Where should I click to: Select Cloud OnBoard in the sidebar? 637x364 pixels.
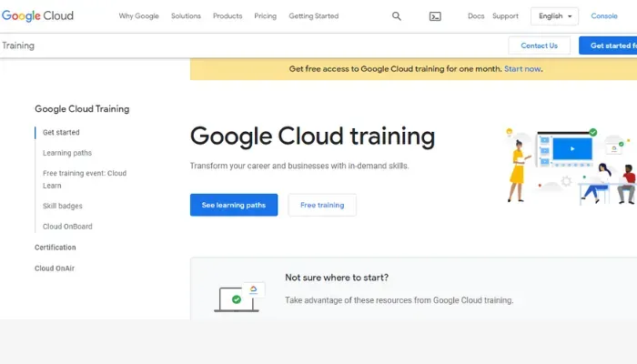pyautogui.click(x=67, y=227)
